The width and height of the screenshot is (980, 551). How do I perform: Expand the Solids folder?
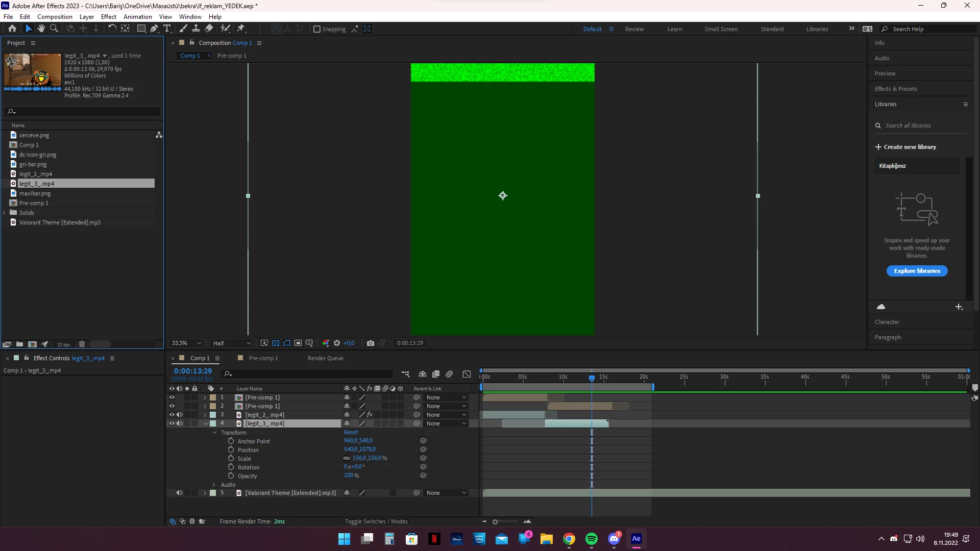click(x=5, y=213)
